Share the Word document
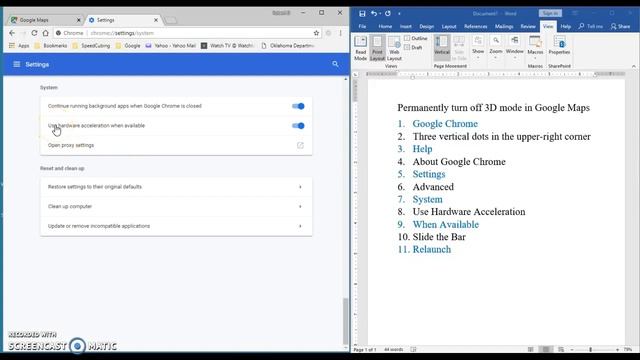 pyautogui.click(x=620, y=27)
